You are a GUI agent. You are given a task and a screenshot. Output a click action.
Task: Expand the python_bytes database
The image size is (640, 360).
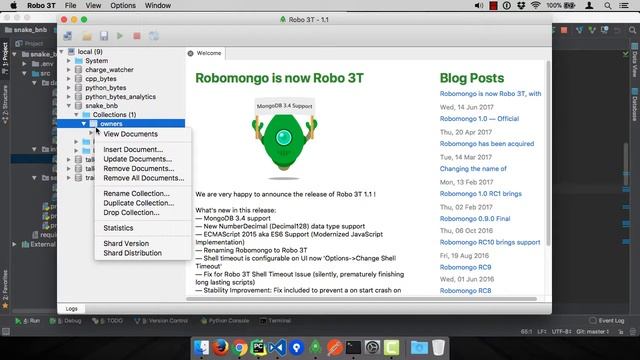tap(69, 88)
